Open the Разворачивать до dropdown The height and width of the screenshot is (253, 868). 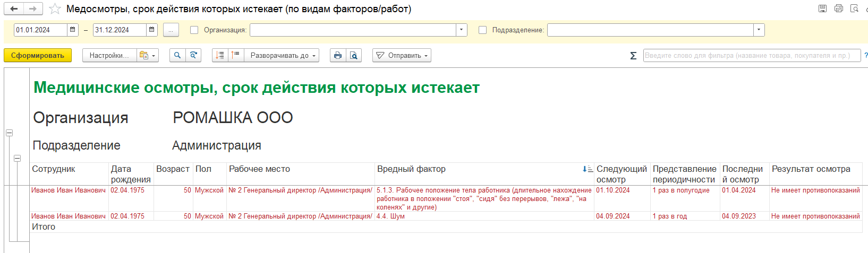point(282,55)
